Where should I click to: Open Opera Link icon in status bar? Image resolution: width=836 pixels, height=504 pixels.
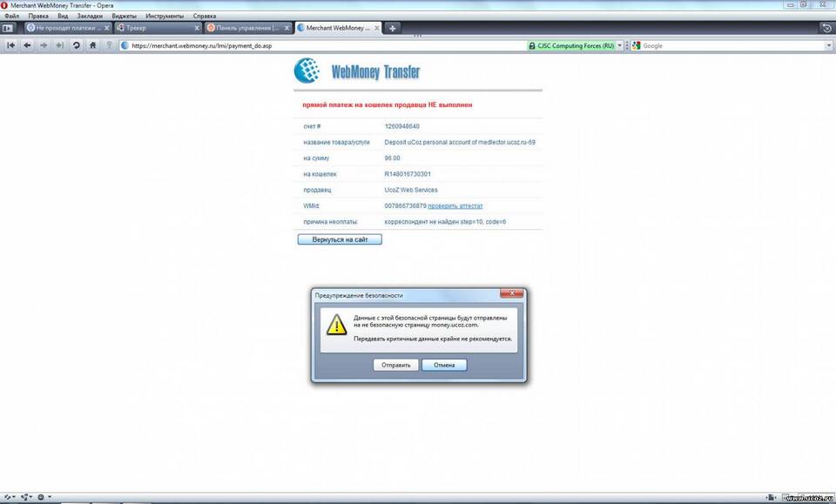[x=9, y=497]
